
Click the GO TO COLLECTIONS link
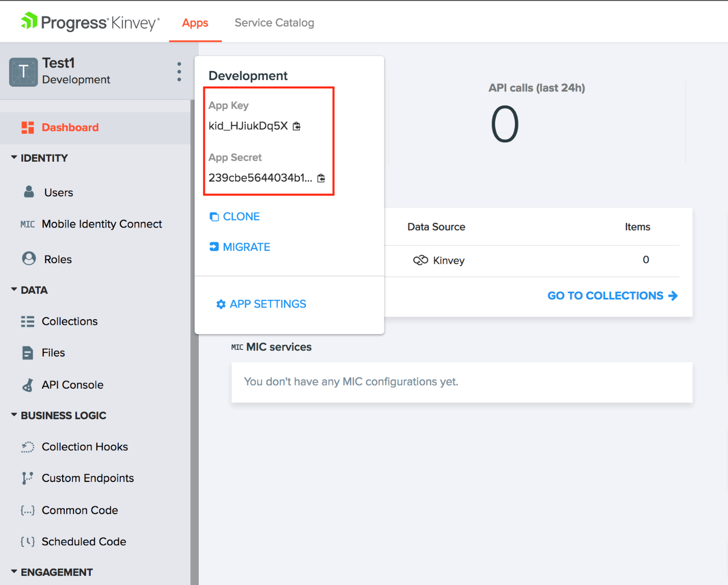(x=605, y=295)
